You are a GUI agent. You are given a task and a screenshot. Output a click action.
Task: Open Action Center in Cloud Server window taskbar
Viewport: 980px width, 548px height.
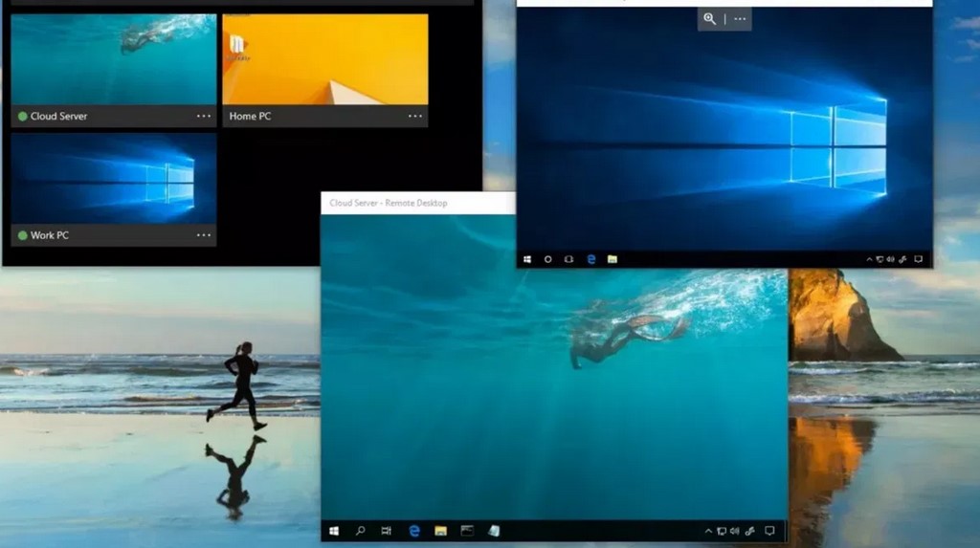[x=770, y=531]
